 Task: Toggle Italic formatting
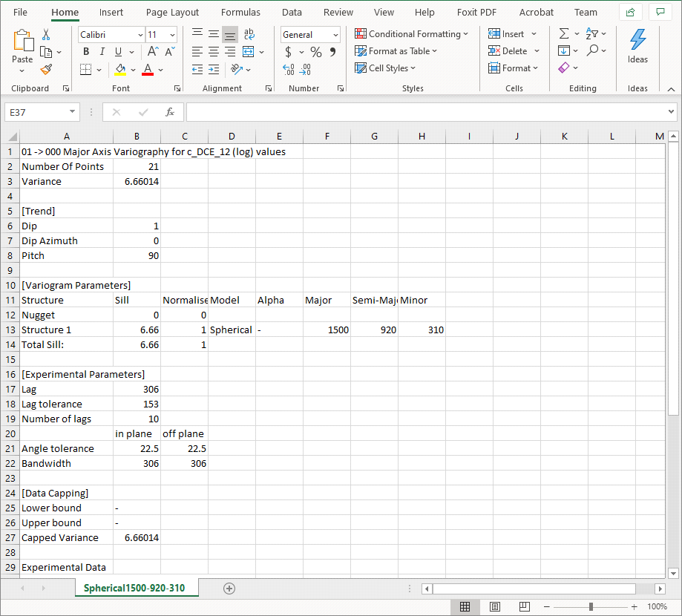[102, 51]
